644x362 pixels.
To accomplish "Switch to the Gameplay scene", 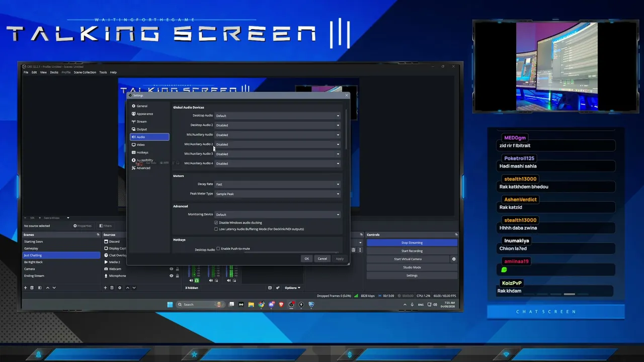I will (61, 248).
